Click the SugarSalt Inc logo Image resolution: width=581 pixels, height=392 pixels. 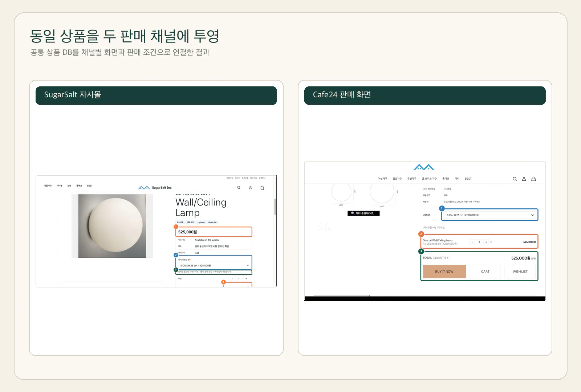pos(155,188)
